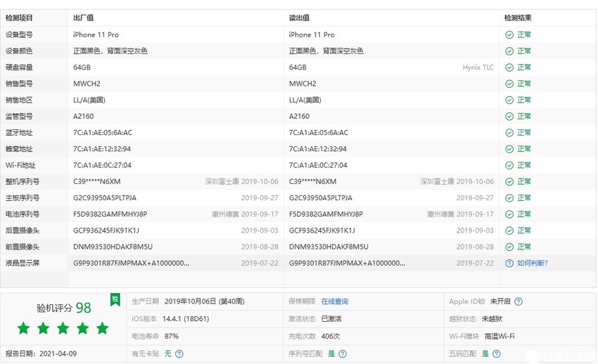Screen dimensions: 598x364
Task: Click the green check icon in 后置摄像头 row
Action: [x=509, y=230]
